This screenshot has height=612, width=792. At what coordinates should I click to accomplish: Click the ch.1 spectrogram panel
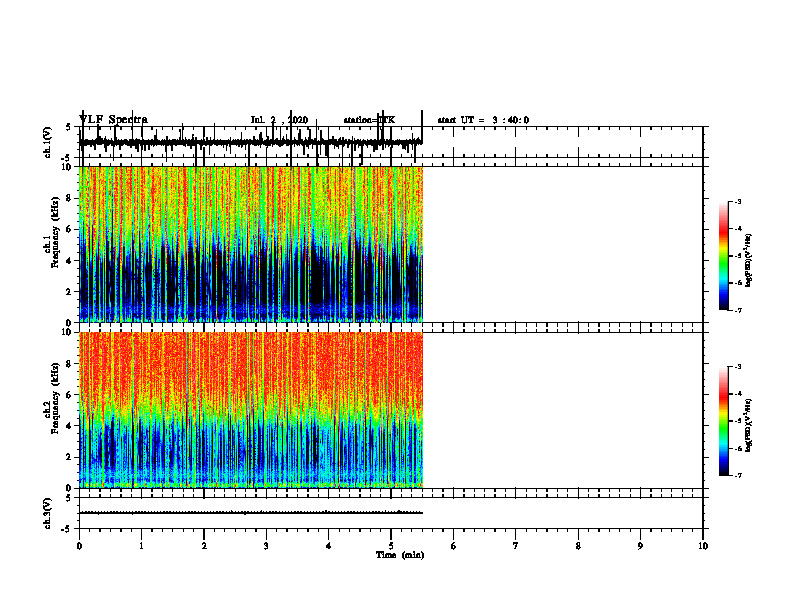251,244
